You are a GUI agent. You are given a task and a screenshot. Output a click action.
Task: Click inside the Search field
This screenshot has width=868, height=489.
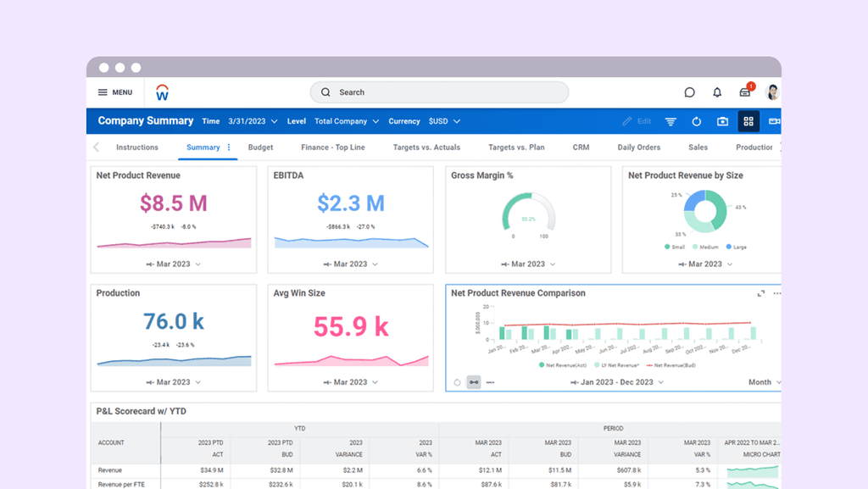pyautogui.click(x=438, y=92)
